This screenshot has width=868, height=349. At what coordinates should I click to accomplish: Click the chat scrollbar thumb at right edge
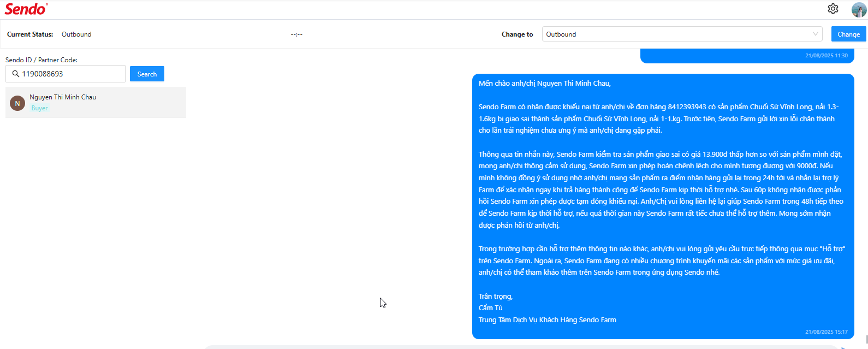click(x=866, y=339)
